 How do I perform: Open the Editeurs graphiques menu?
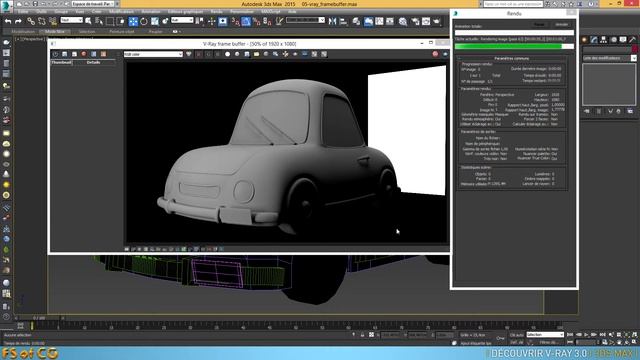pos(185,11)
